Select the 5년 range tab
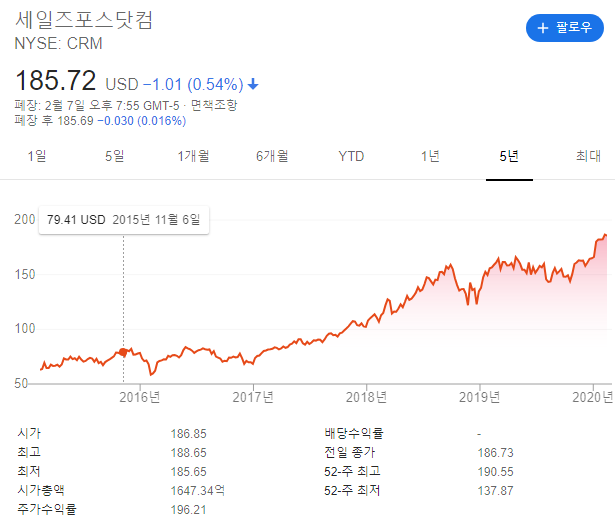The width and height of the screenshot is (615, 523). coord(509,156)
